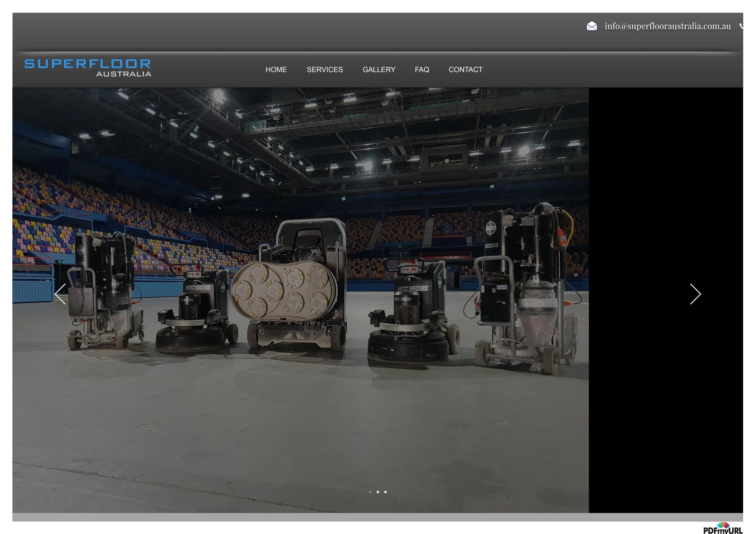
Task: Open the SERVICES menu item
Action: (325, 70)
